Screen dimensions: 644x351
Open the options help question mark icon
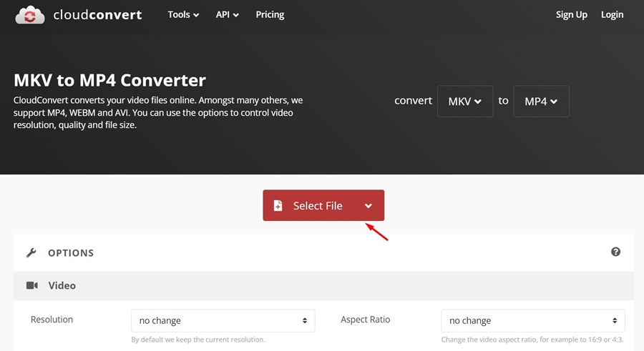click(615, 252)
